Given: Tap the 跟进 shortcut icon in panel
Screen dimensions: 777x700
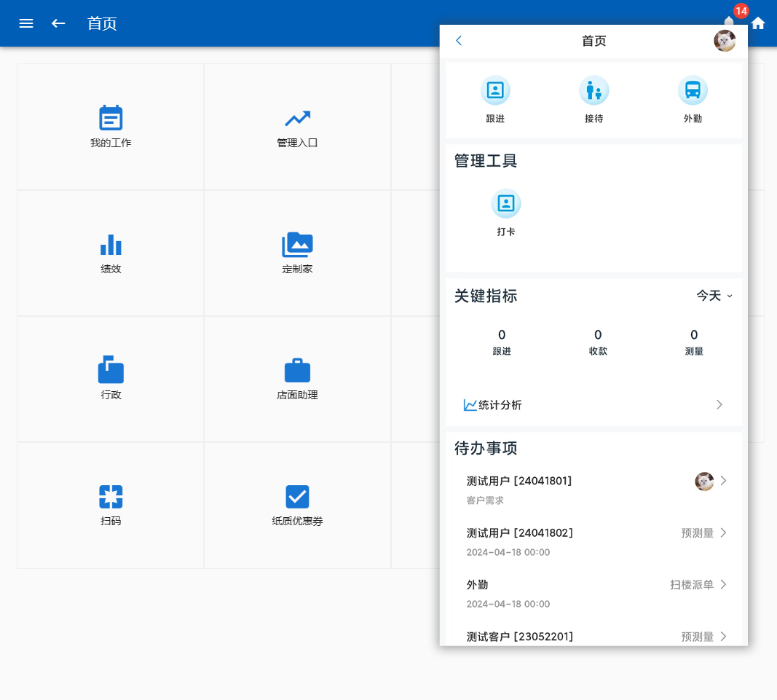Looking at the screenshot, I should [495, 91].
